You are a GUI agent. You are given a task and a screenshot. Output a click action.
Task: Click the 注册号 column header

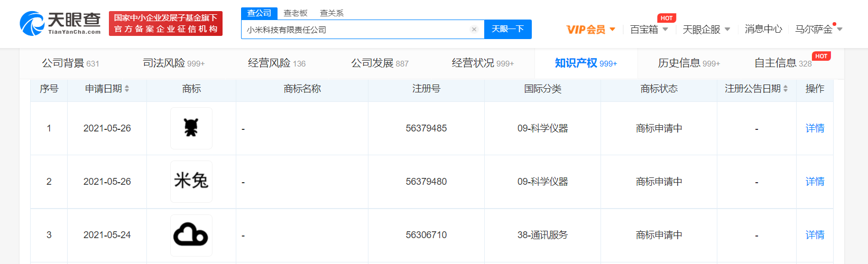pos(426,89)
